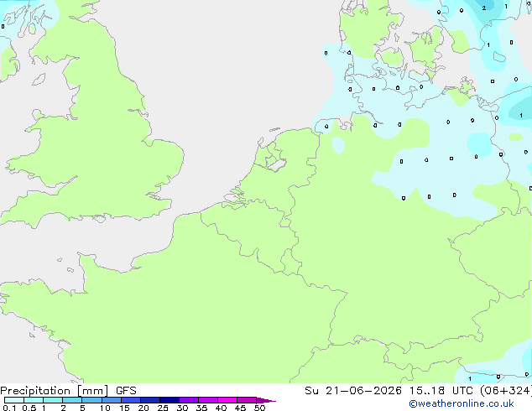This screenshot has height=411, width=532.
Task: Select the 20–25 mm legend color block
Action: (x=150, y=400)
